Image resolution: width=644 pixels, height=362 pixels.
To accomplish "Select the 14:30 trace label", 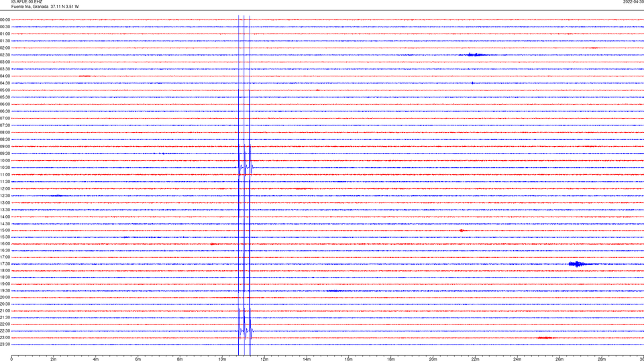I will point(5,224).
